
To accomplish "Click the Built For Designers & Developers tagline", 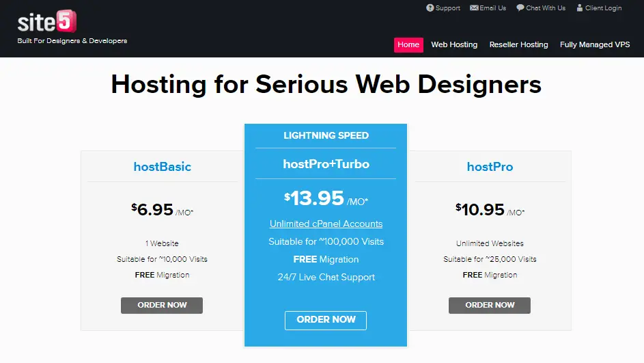I will 72,41.
